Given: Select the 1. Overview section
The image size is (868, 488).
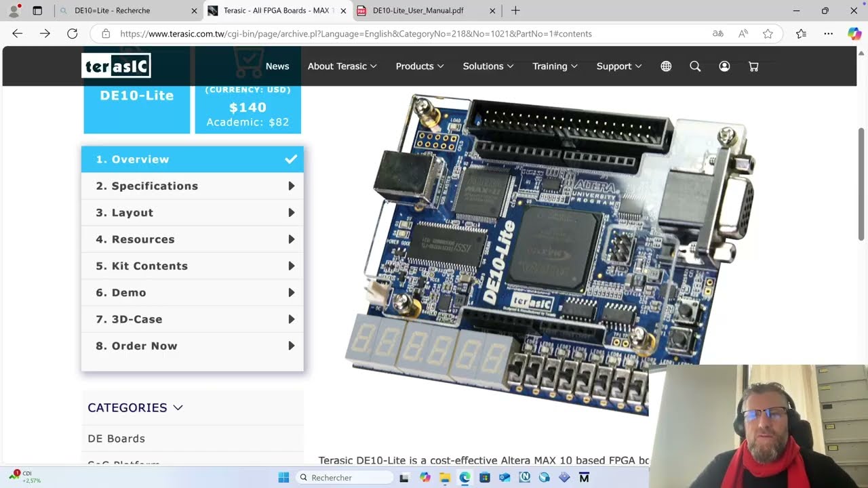Looking at the screenshot, I should pos(193,159).
